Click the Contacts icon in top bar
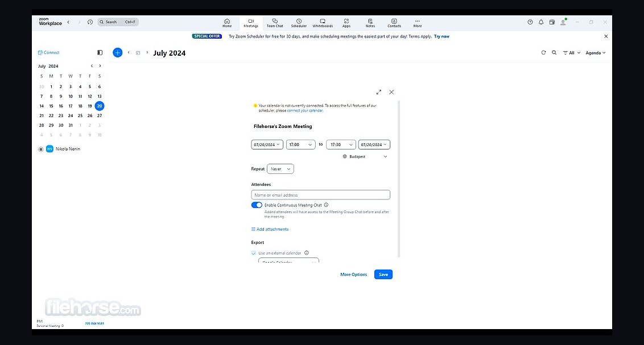This screenshot has height=345, width=644. pyautogui.click(x=394, y=23)
